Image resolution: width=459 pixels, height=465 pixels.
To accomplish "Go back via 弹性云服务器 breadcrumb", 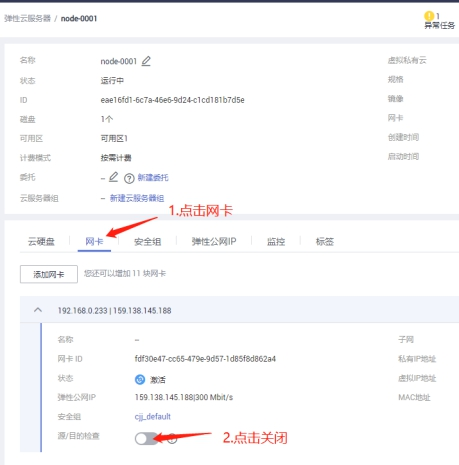I will (x=27, y=18).
